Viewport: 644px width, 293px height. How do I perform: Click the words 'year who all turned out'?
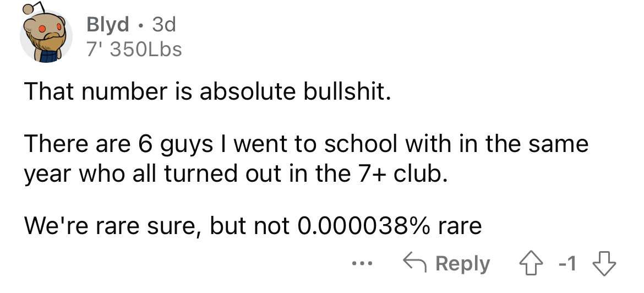(x=140, y=175)
